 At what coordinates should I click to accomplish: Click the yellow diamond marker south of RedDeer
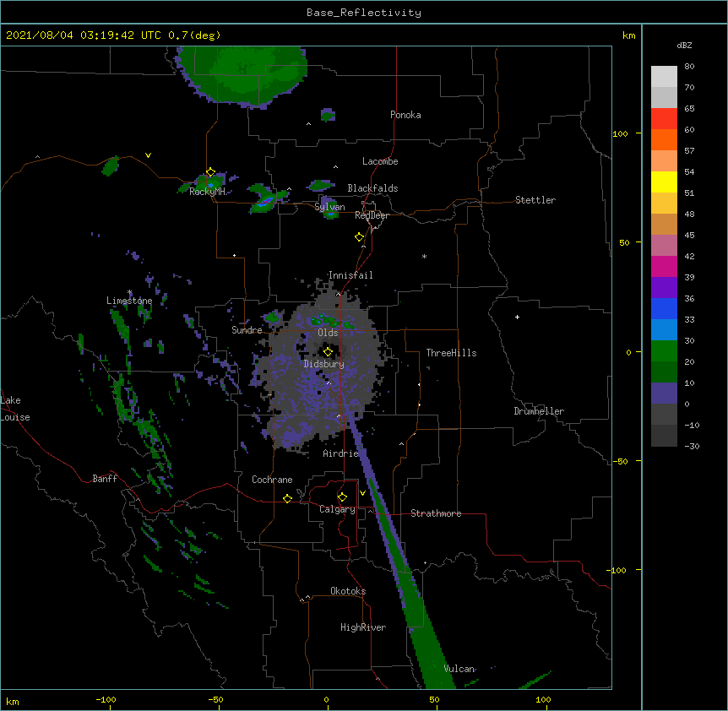pyautogui.click(x=359, y=237)
